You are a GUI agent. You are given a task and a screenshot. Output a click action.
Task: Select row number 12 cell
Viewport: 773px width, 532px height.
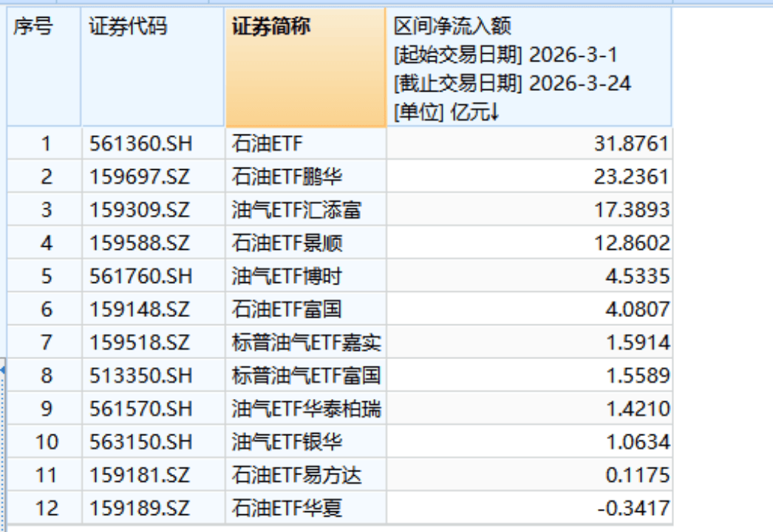point(46,508)
